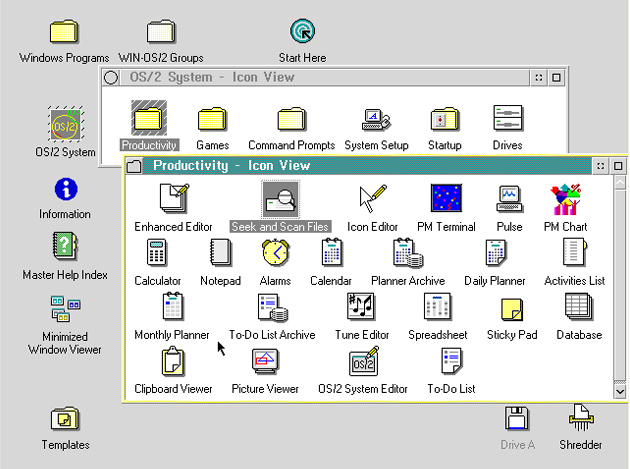The image size is (630, 469).
Task: Select the Calculator icon
Action: tap(156, 252)
